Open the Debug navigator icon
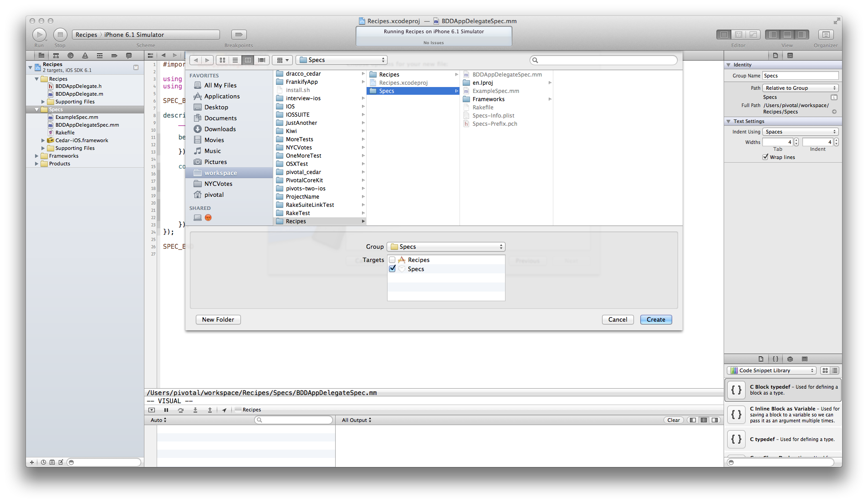Viewport: 868px width, 503px height. click(x=100, y=56)
